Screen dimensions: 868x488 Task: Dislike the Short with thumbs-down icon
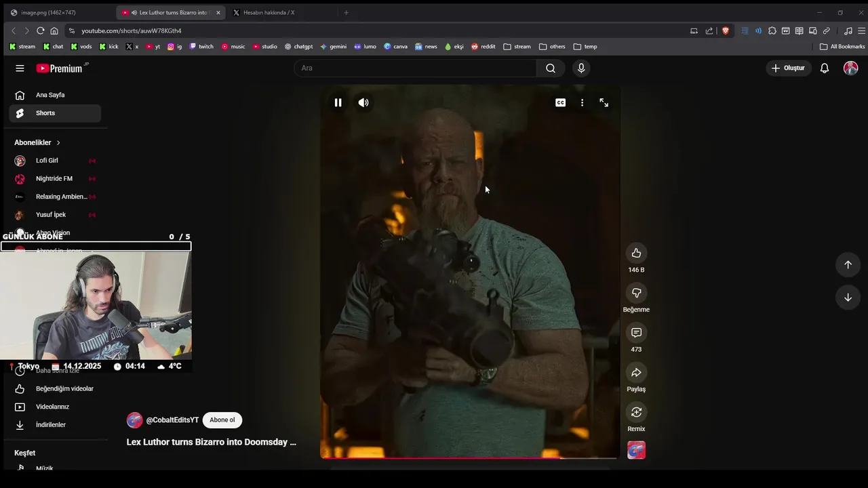click(636, 293)
